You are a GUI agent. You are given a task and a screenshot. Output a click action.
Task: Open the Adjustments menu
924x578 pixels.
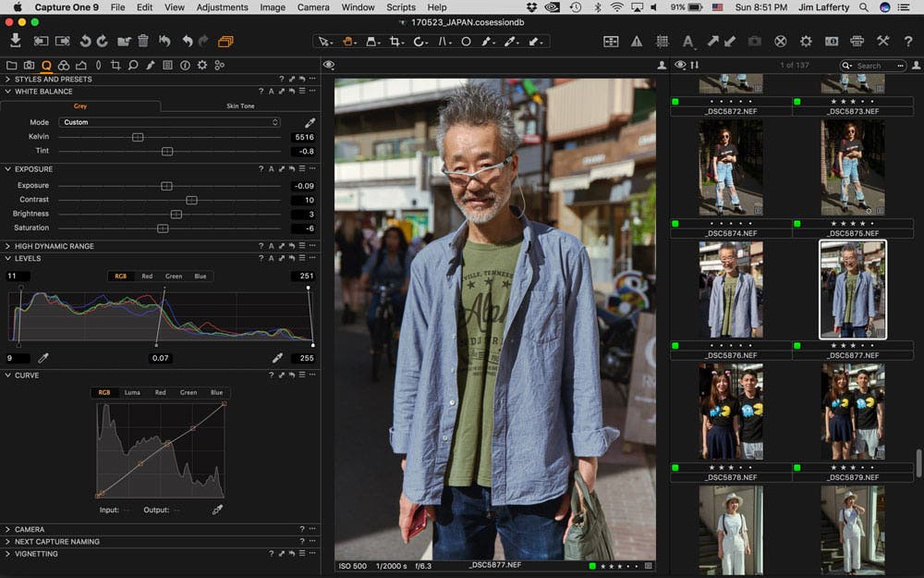pos(222,7)
